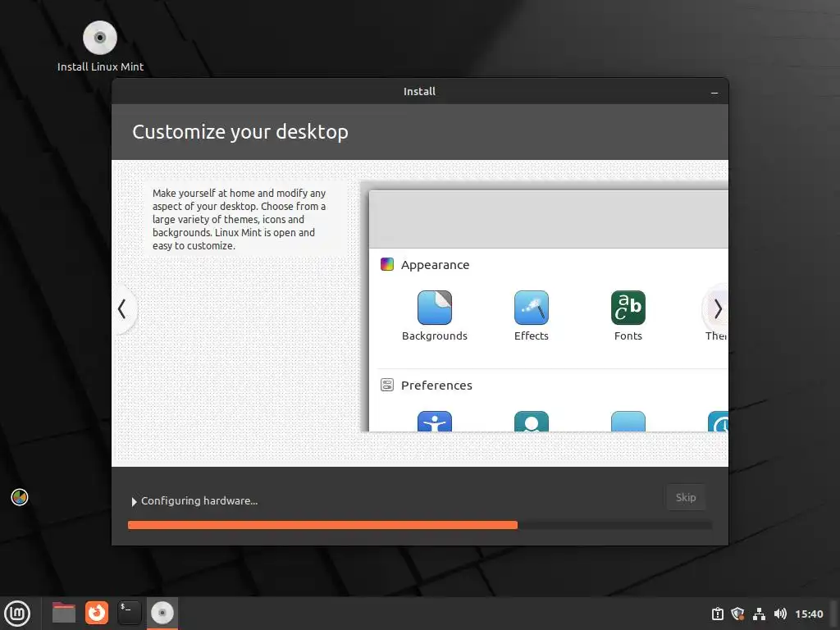Click the Skip button
Image resolution: width=840 pixels, height=630 pixels.
(685, 497)
